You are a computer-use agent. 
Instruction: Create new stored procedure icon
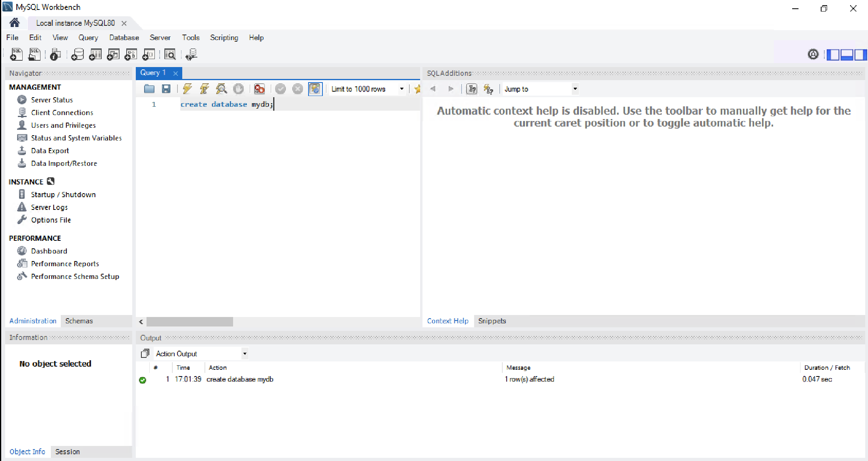pos(131,54)
